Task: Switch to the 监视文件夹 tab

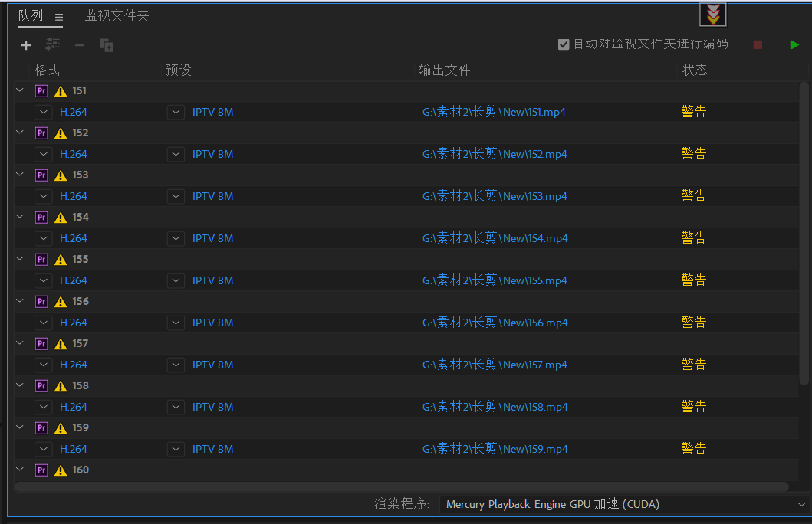Action: tap(117, 15)
